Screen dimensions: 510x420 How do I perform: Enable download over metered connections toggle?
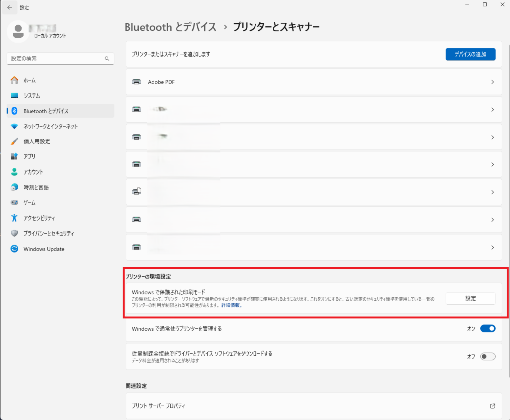tap(487, 356)
